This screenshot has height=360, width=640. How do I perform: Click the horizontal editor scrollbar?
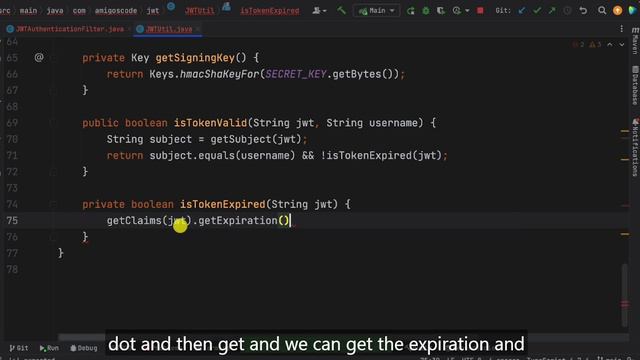(x=82, y=337)
